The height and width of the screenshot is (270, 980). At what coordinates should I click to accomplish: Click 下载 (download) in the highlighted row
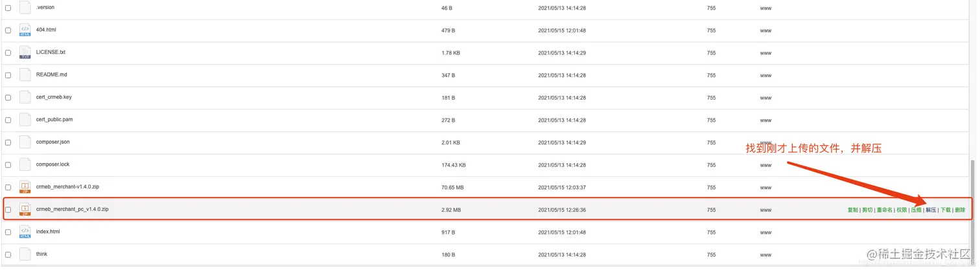946,210
